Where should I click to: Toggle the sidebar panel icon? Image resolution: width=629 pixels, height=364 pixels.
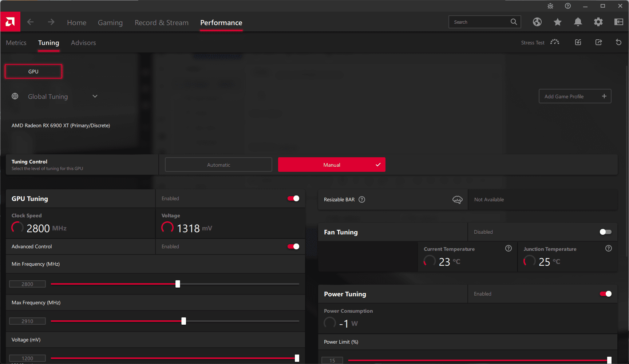(x=618, y=22)
